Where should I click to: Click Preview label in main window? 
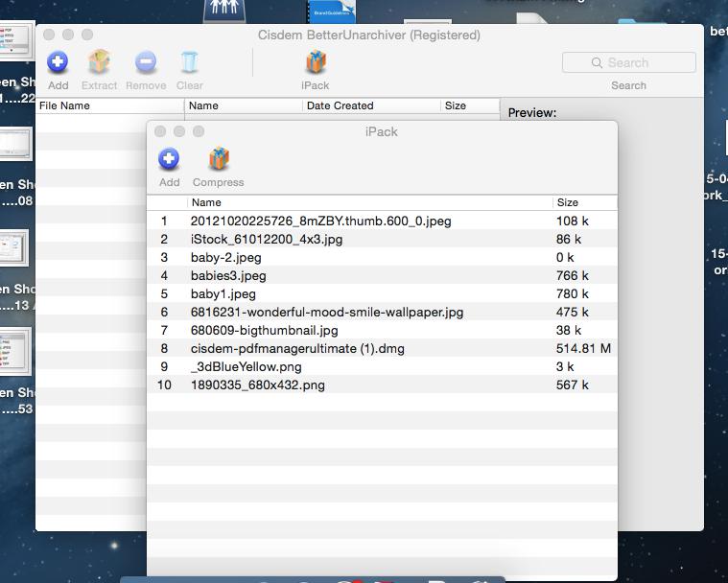coord(532,113)
